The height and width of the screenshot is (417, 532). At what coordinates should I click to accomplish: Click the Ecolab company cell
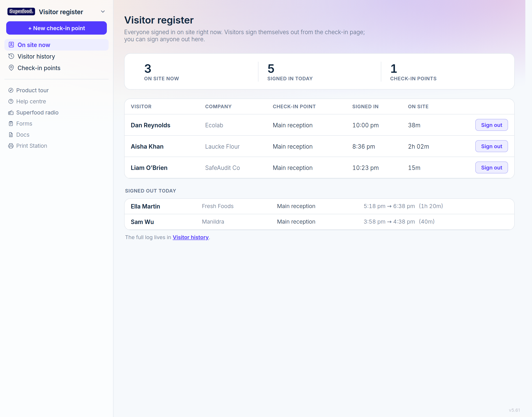coord(214,125)
